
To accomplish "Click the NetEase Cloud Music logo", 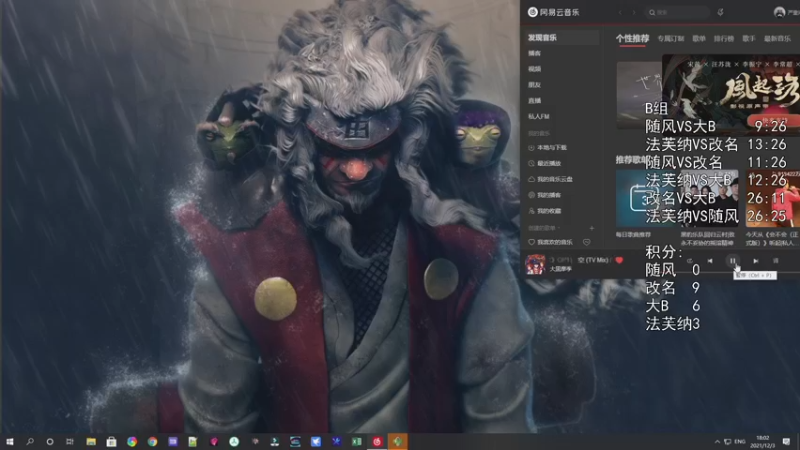I will tap(554, 12).
